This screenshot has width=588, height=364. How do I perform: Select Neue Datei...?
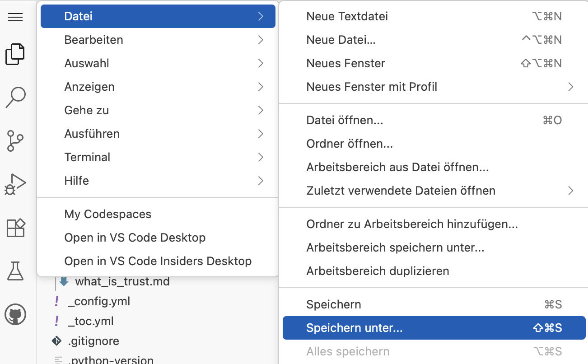pyautogui.click(x=434, y=40)
